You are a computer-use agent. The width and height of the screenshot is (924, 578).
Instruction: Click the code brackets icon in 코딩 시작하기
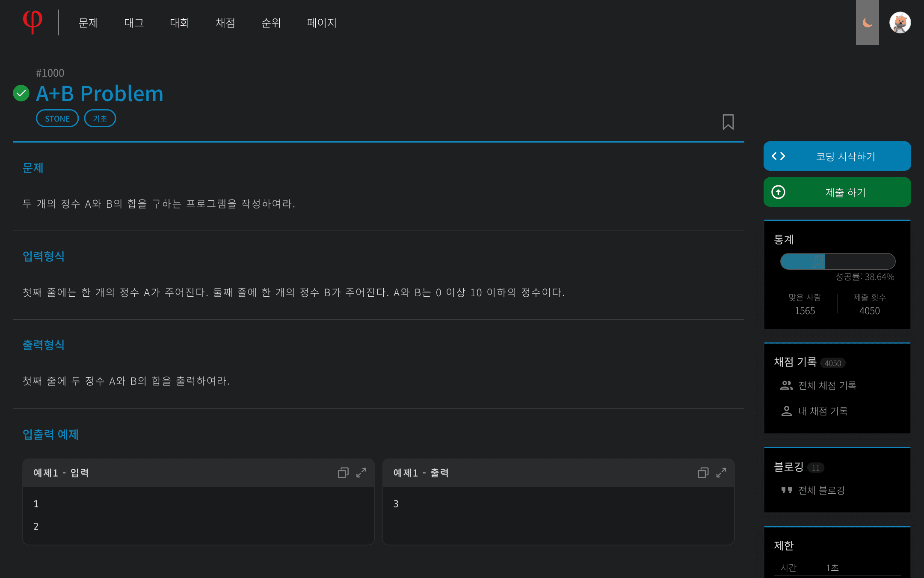[778, 156]
